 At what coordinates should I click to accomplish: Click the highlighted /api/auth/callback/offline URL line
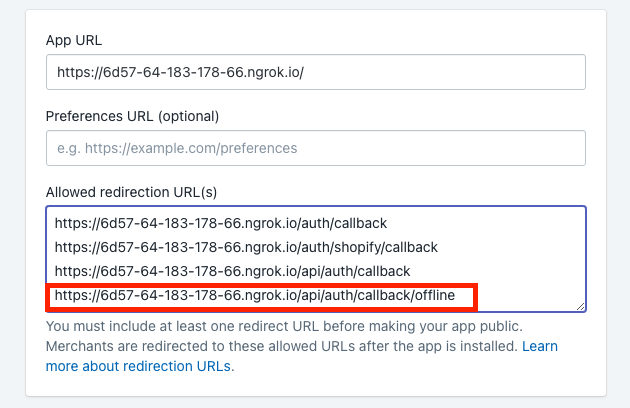[x=262, y=296]
